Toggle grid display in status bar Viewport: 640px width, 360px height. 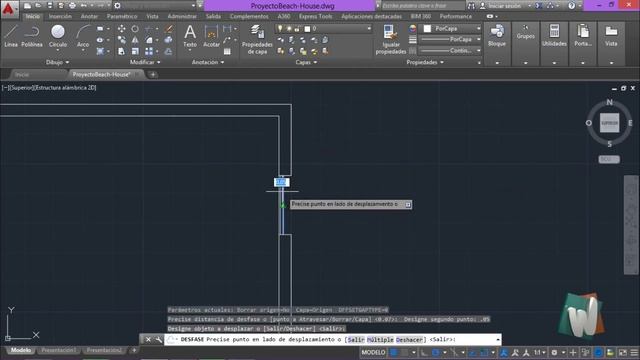tap(394, 353)
